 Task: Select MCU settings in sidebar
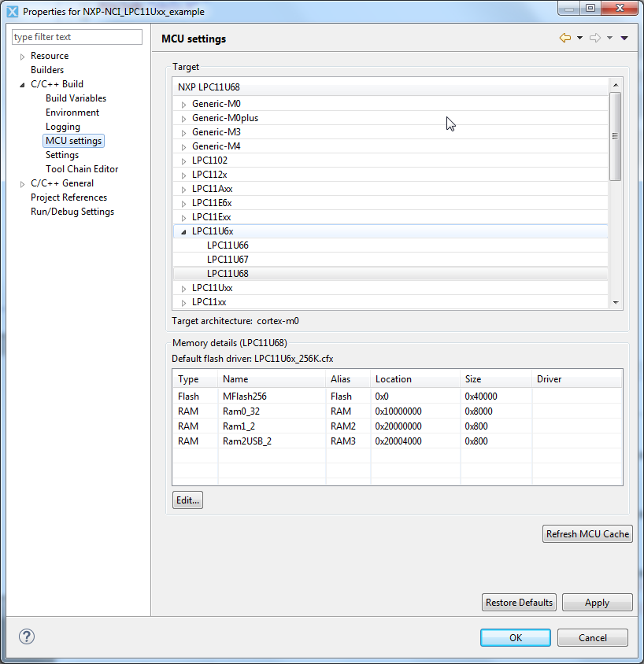pyautogui.click(x=73, y=141)
